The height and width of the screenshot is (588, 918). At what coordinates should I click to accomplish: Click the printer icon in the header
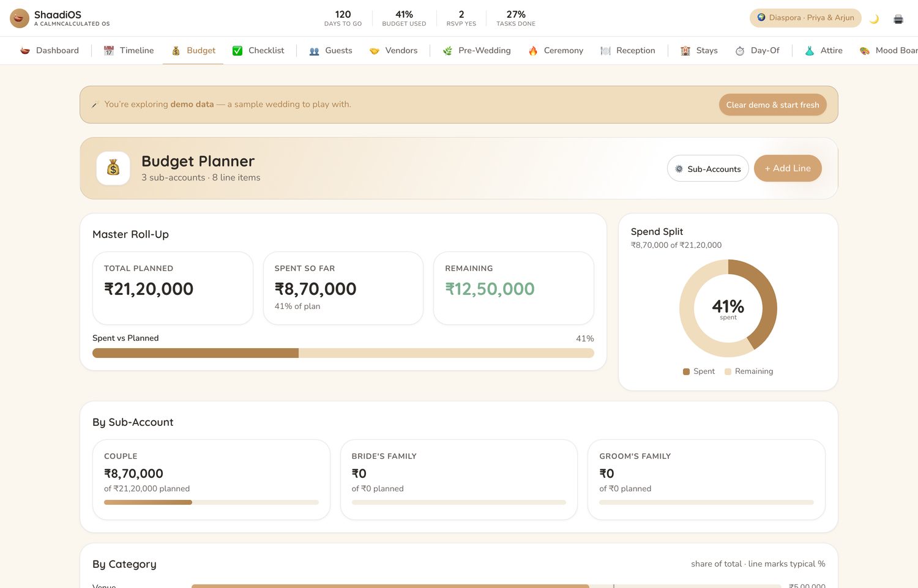pyautogui.click(x=898, y=19)
